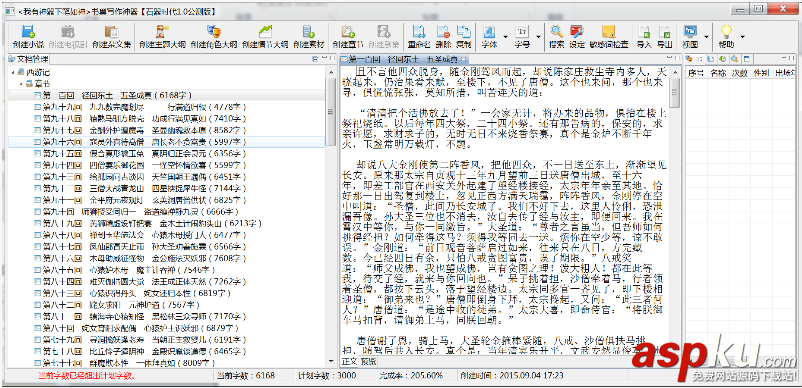Select chapter row with 7410字
Viewport: 802px width, 388px height.
pos(167,119)
